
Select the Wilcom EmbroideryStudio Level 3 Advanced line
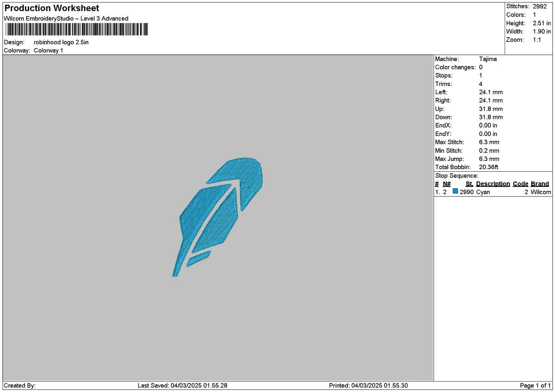(66, 18)
